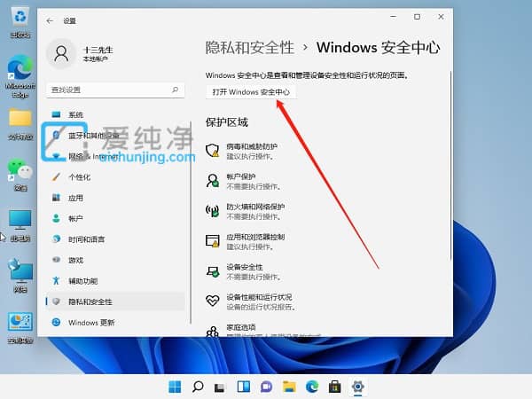Image resolution: width=532 pixels, height=399 pixels.
Task: Maximize the Settings window
Action: (418, 17)
